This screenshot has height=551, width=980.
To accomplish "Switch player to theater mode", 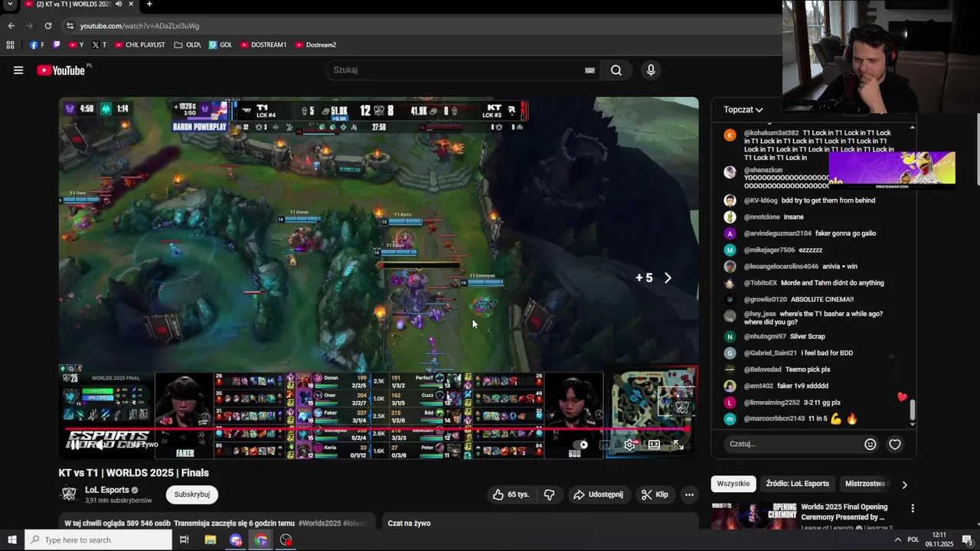I will pos(654,445).
